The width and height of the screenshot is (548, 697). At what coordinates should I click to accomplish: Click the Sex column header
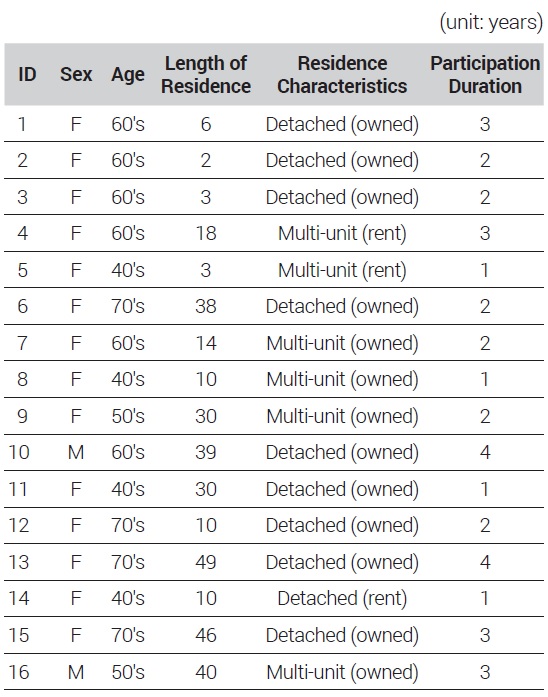[x=76, y=74]
